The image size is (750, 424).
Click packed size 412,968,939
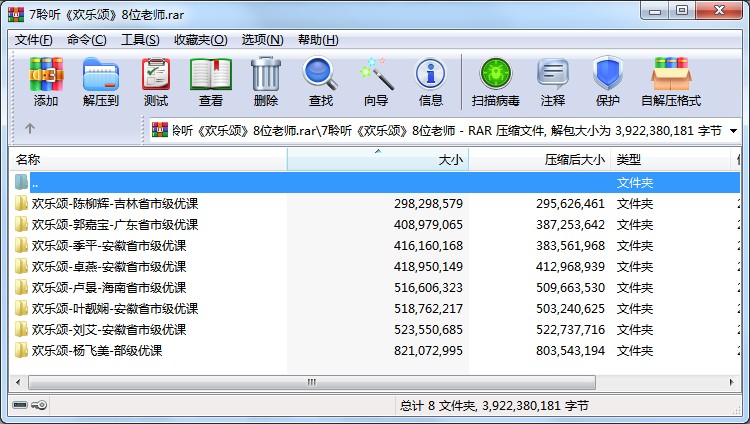click(570, 267)
